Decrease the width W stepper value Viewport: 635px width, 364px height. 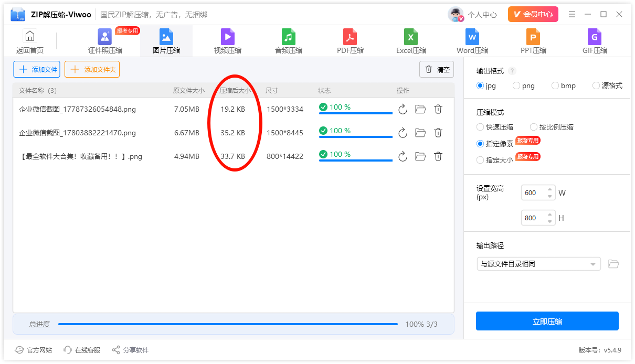pos(550,196)
